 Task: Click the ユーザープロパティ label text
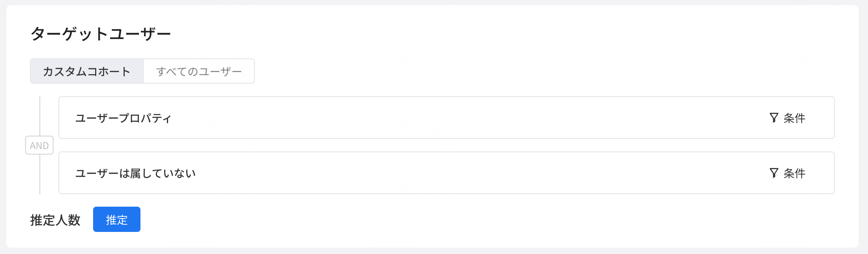(123, 118)
